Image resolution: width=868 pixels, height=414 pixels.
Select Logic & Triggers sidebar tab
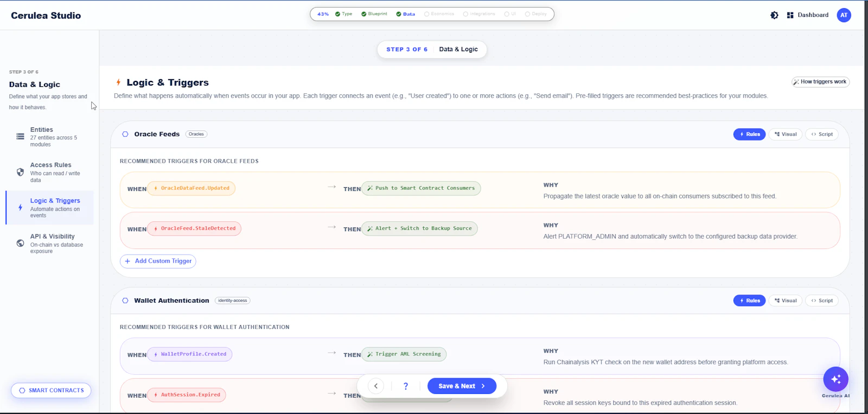(x=50, y=208)
